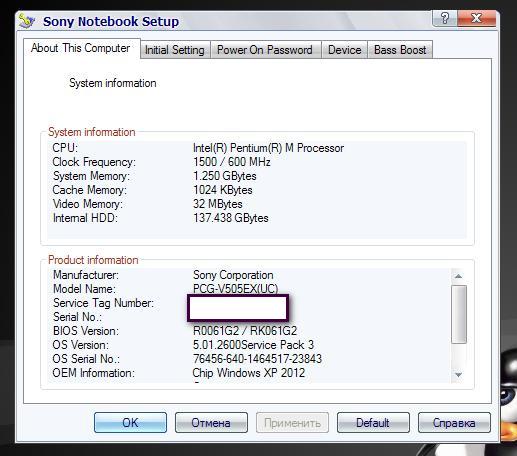Click video memory value 32 MBytes
Viewport: 517px width, 456px height.
[x=218, y=204]
